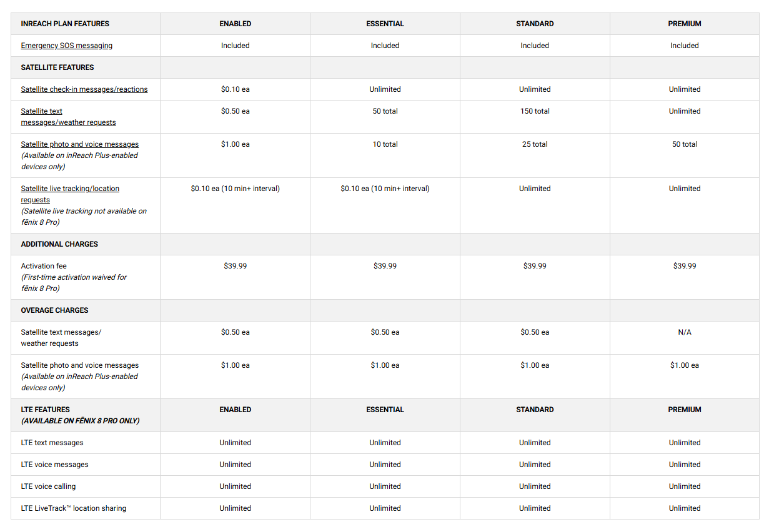Select the ESSENTIAL column header in the top row
Screen dimensions: 769x532
385,24
